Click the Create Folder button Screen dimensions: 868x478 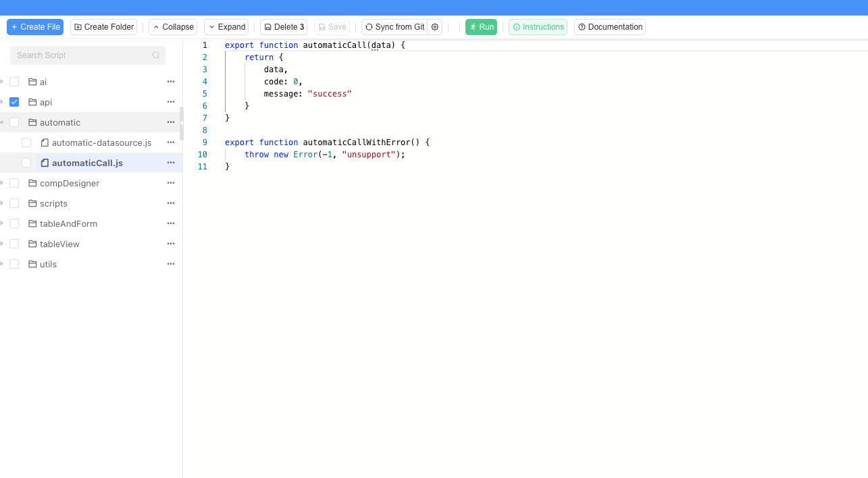103,27
